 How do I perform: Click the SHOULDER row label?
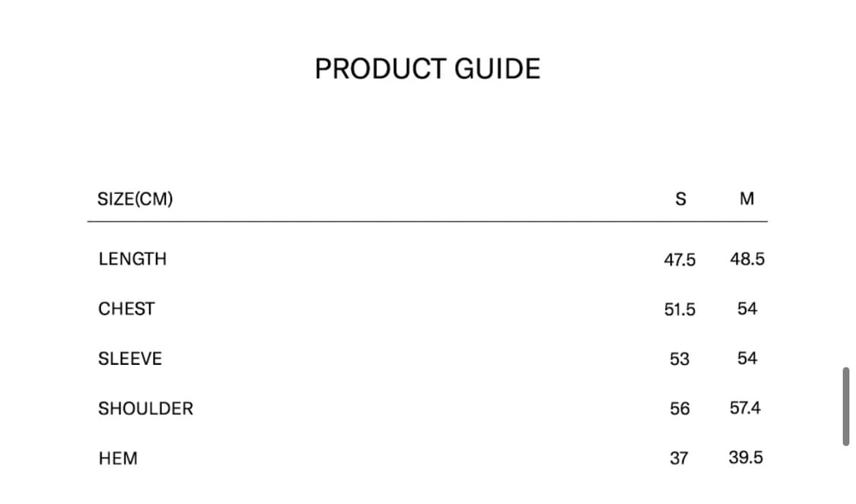tap(145, 408)
